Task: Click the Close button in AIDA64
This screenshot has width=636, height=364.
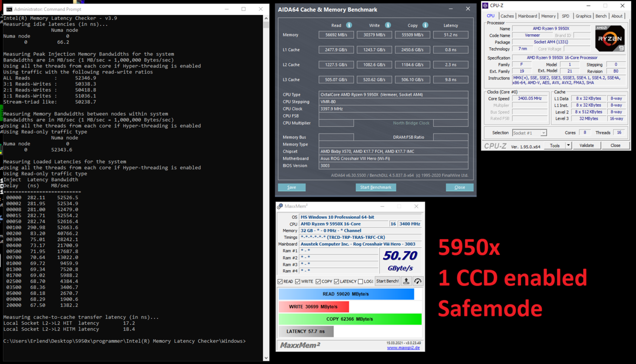Action: click(460, 187)
